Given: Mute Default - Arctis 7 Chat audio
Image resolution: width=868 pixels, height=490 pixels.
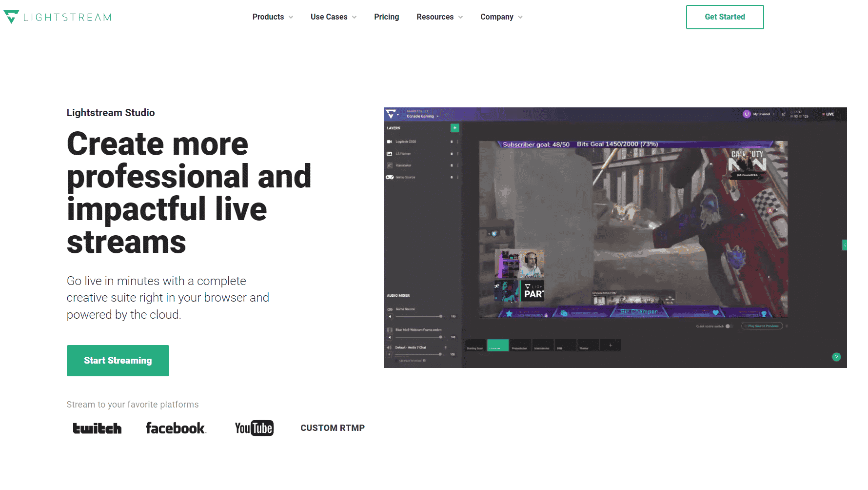Looking at the screenshot, I should 390,354.
